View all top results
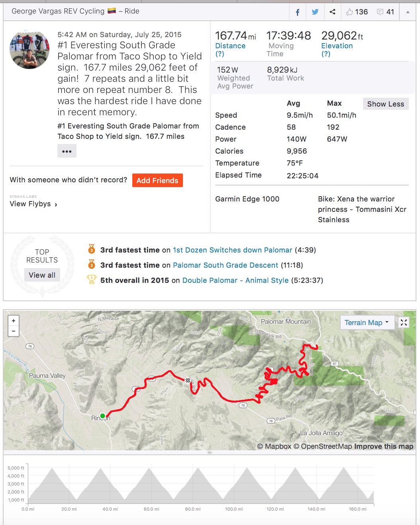Image resolution: width=420 pixels, height=525 pixels. tap(42, 275)
